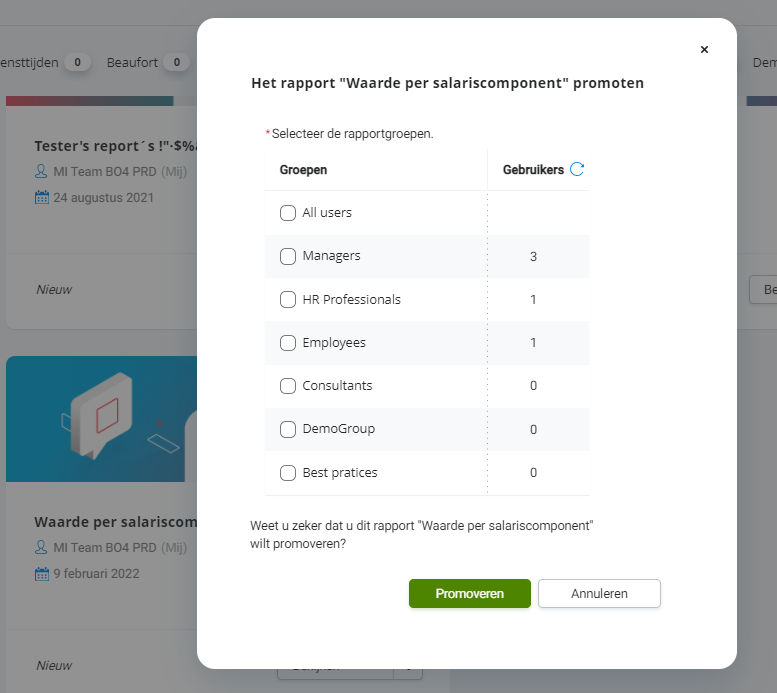Select the Best pratices checkbox
This screenshot has height=693, width=777.
288,472
